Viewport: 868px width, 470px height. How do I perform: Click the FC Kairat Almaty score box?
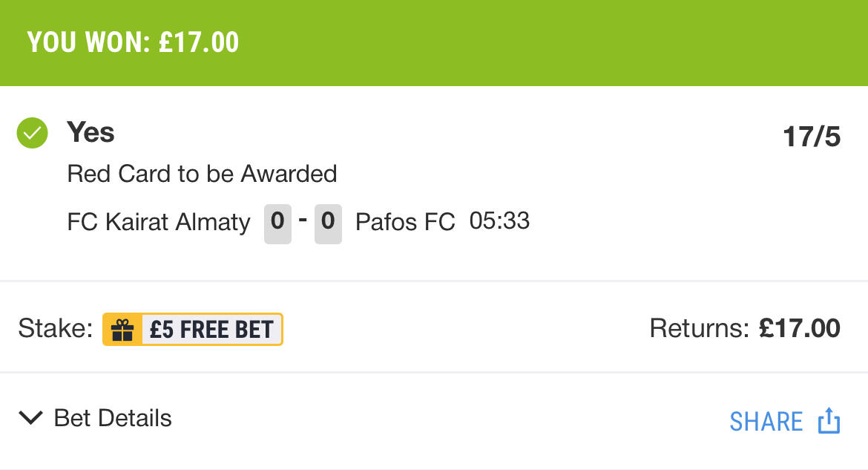pyautogui.click(x=277, y=223)
